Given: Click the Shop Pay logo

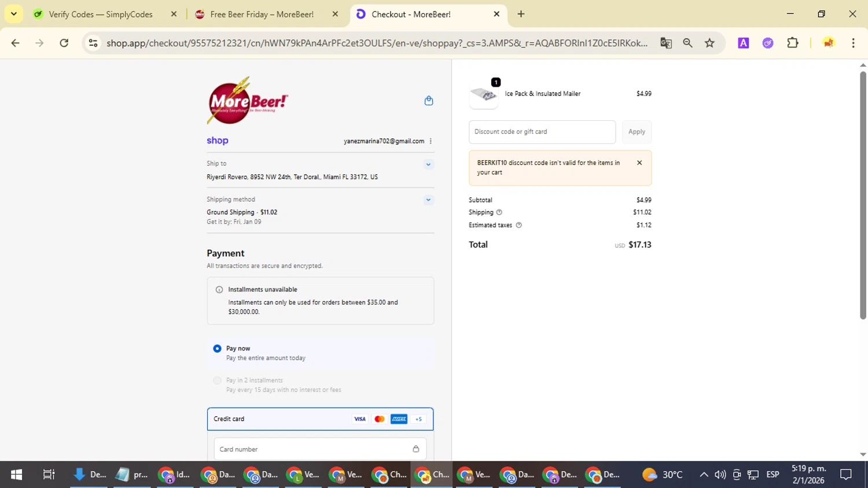Looking at the screenshot, I should point(218,141).
